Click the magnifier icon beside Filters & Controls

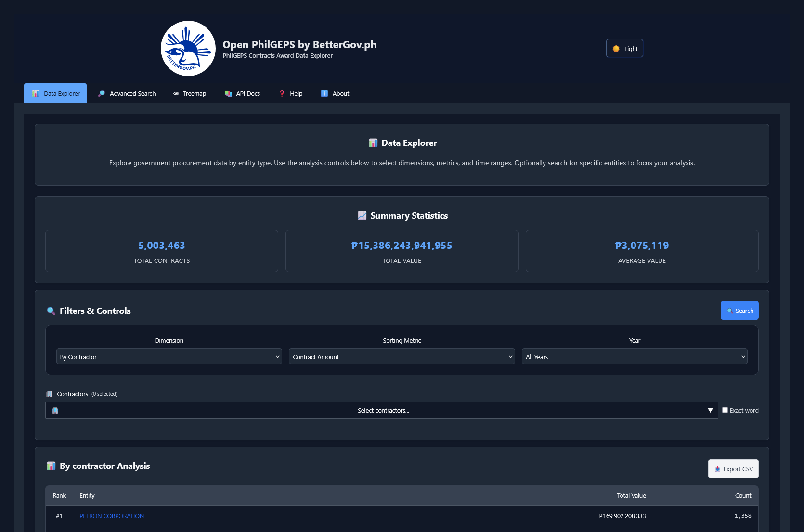[x=51, y=311]
